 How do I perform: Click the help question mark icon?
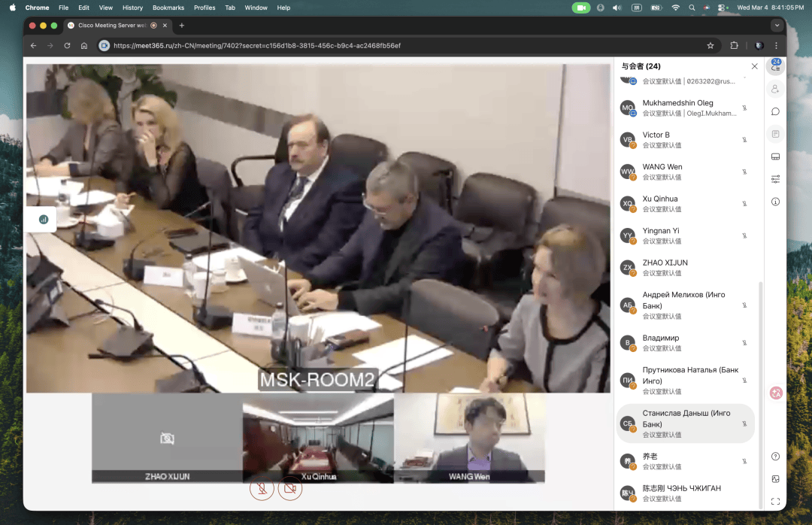[775, 457]
